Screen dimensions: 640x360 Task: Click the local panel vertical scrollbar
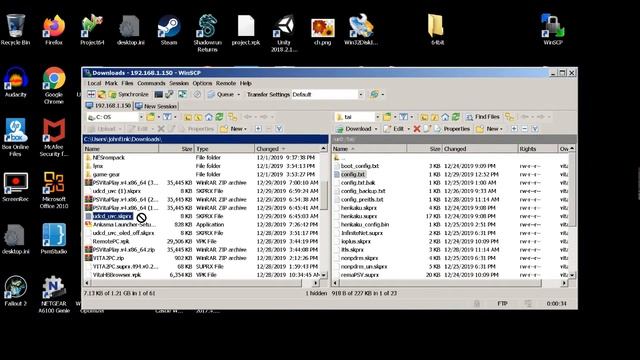[x=324, y=212]
